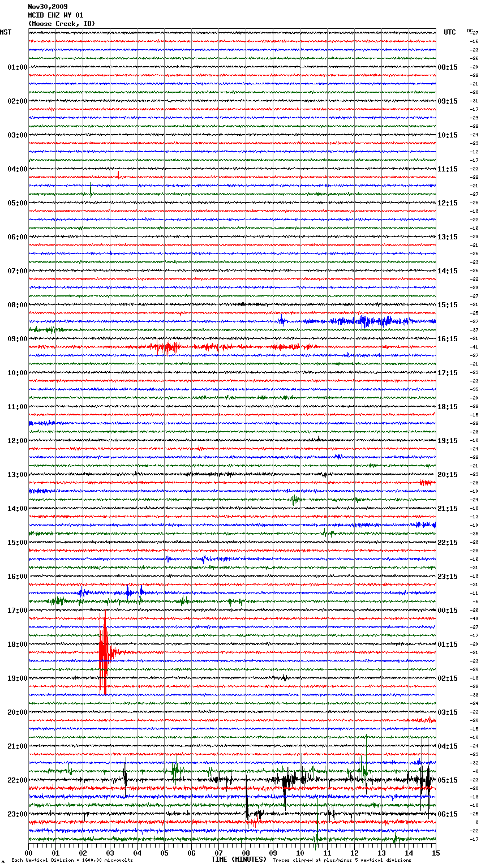
Task: Click the 08:15 UTC row label
Action: tap(448, 67)
